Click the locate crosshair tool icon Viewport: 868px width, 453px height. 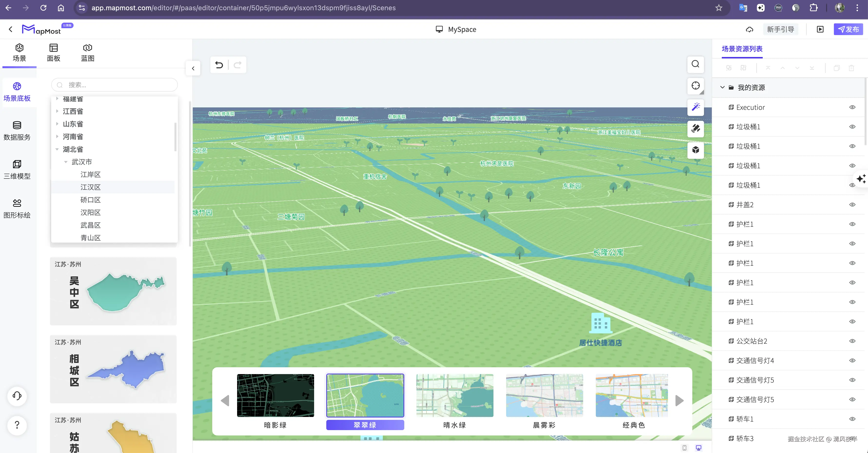695,85
